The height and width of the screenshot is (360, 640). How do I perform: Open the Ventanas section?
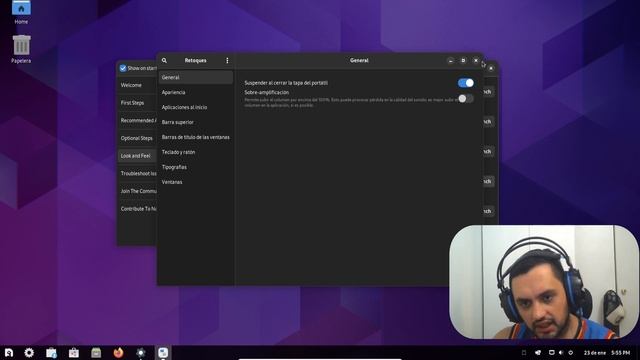196,182
